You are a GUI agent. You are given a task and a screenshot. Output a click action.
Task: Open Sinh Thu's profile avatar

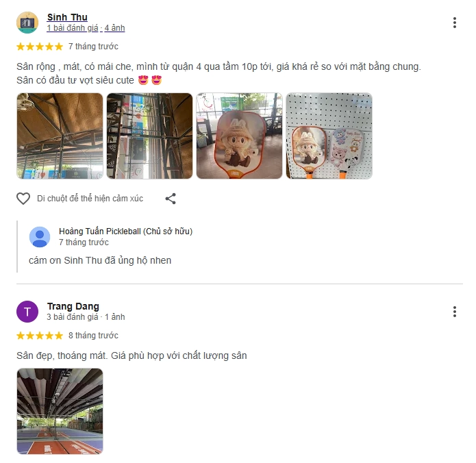[x=27, y=23]
